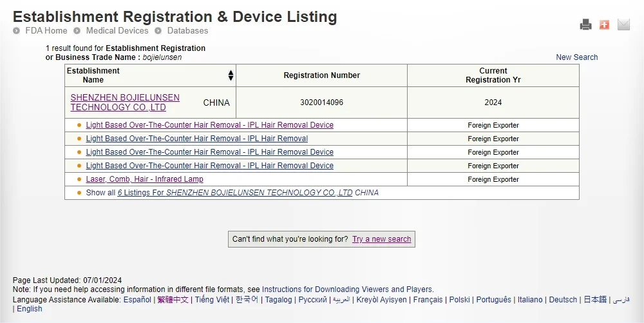Open Laser, Comb, Hair - Infrared Lamp listing
The image size is (644, 323).
[x=144, y=179]
